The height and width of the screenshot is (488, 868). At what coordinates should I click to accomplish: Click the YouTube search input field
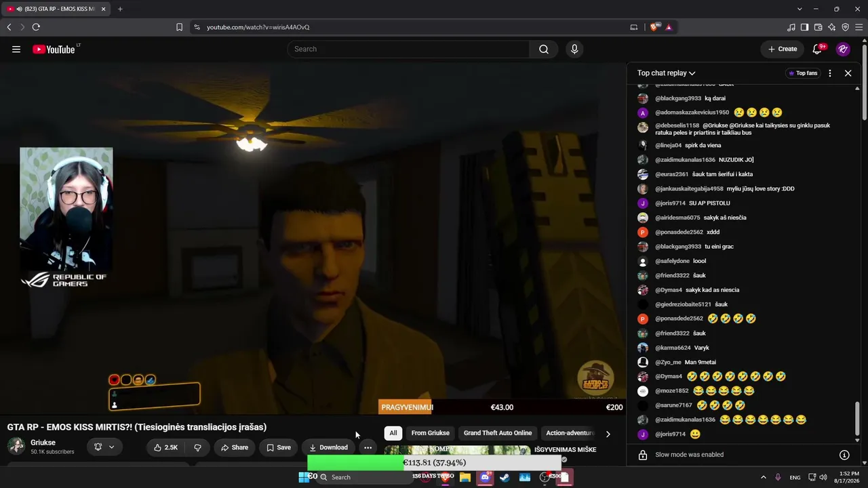[x=408, y=49]
